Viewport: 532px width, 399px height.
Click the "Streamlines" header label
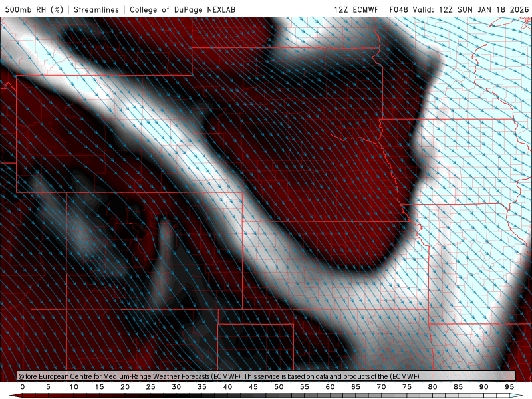[x=96, y=9]
